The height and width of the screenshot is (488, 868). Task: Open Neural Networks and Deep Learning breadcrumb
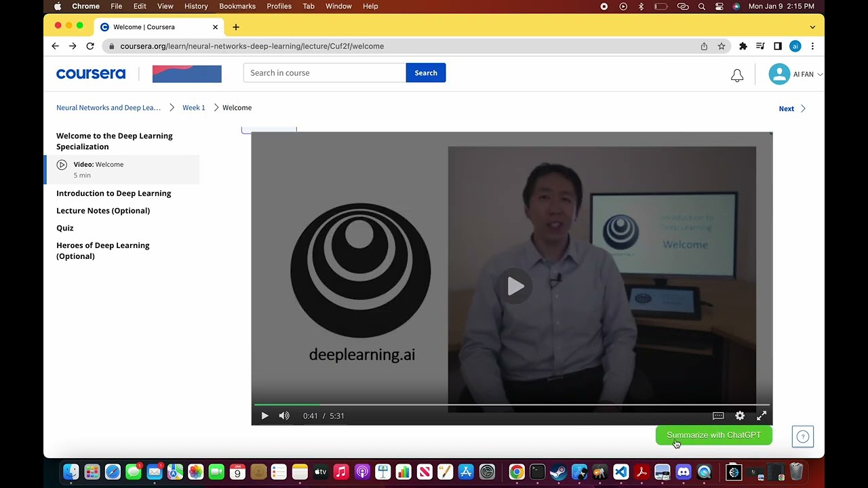(x=108, y=108)
